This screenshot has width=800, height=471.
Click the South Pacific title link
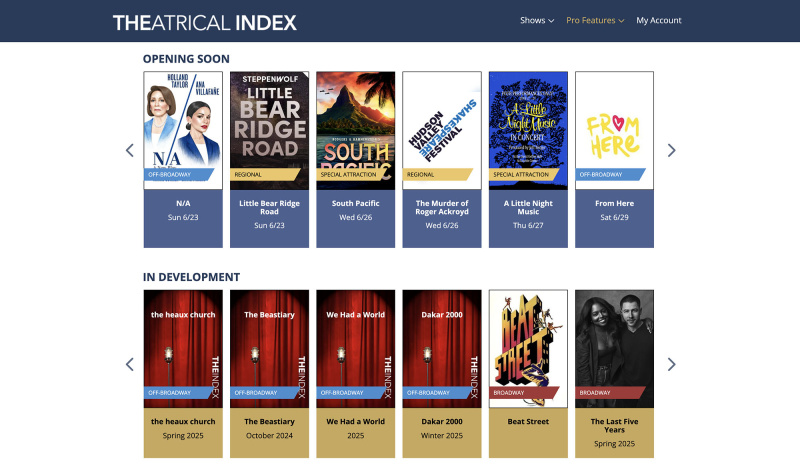tap(356, 203)
